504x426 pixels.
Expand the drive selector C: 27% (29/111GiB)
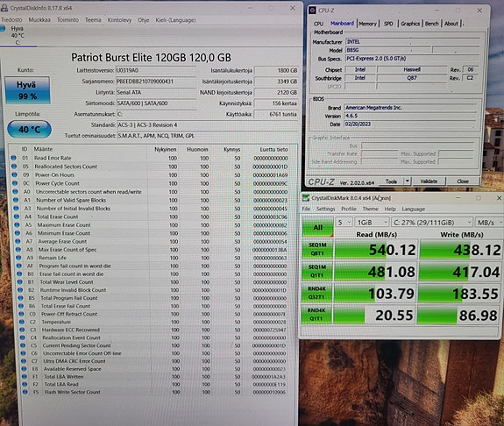(x=432, y=223)
